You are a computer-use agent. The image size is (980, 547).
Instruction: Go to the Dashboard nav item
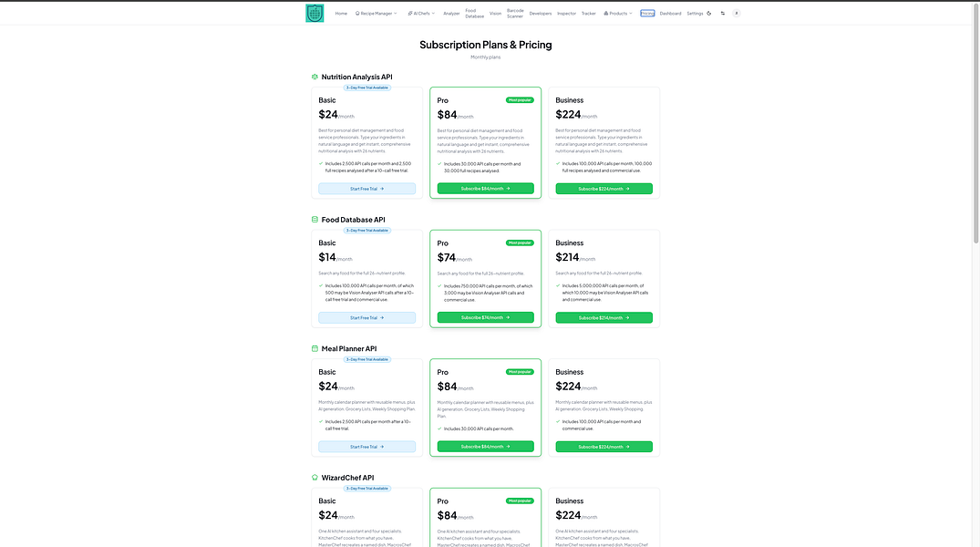(670, 13)
